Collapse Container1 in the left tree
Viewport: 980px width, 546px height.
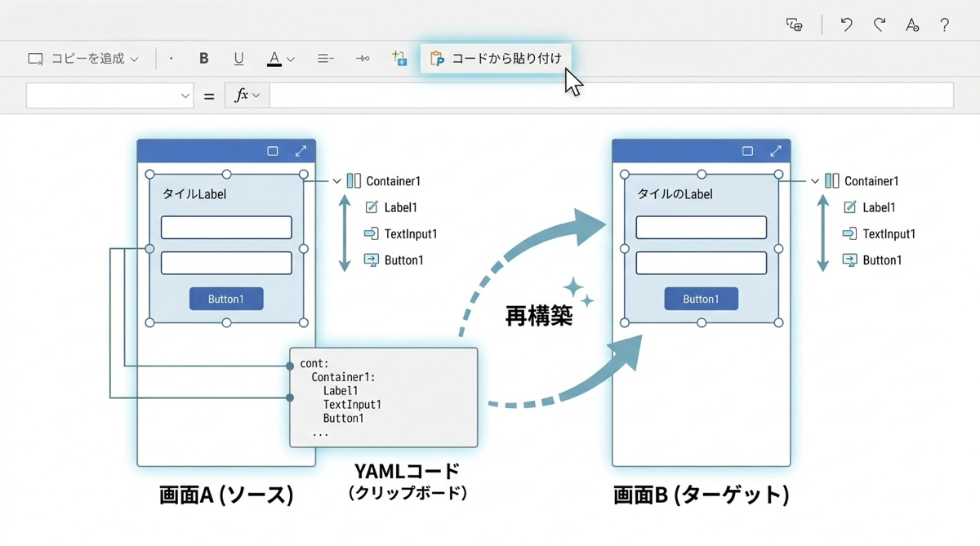[337, 181]
